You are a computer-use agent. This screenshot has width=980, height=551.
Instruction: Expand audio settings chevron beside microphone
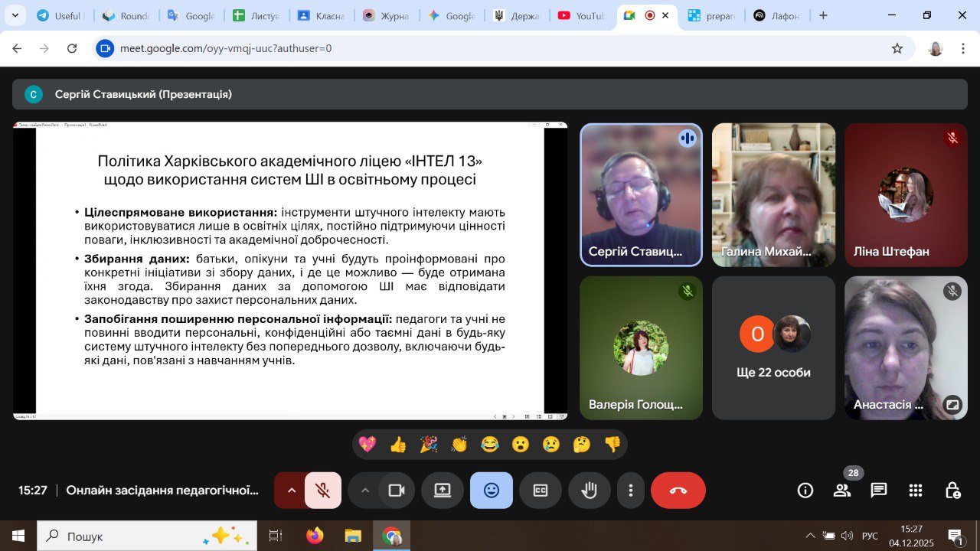[291, 491]
